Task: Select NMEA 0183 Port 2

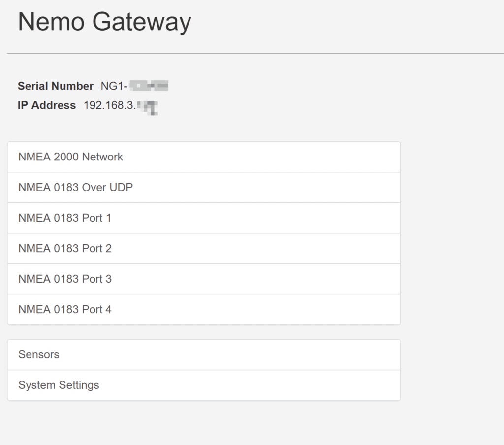Action: tap(204, 249)
